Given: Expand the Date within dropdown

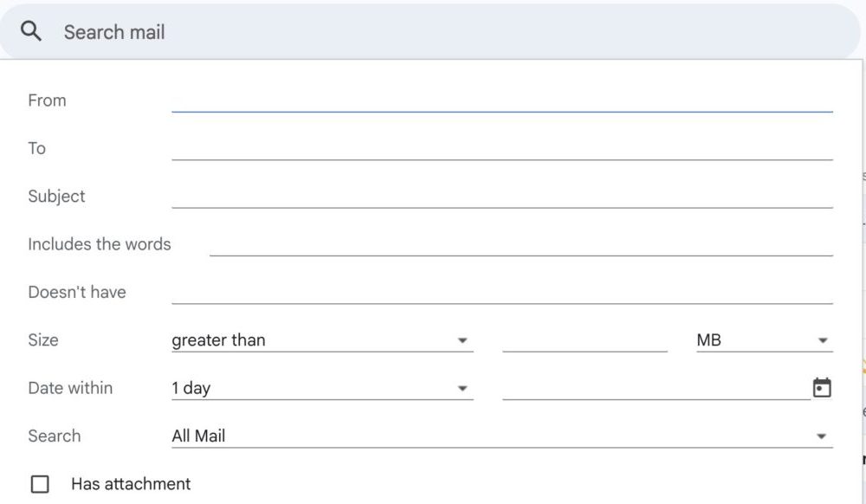Looking at the screenshot, I should 462,388.
